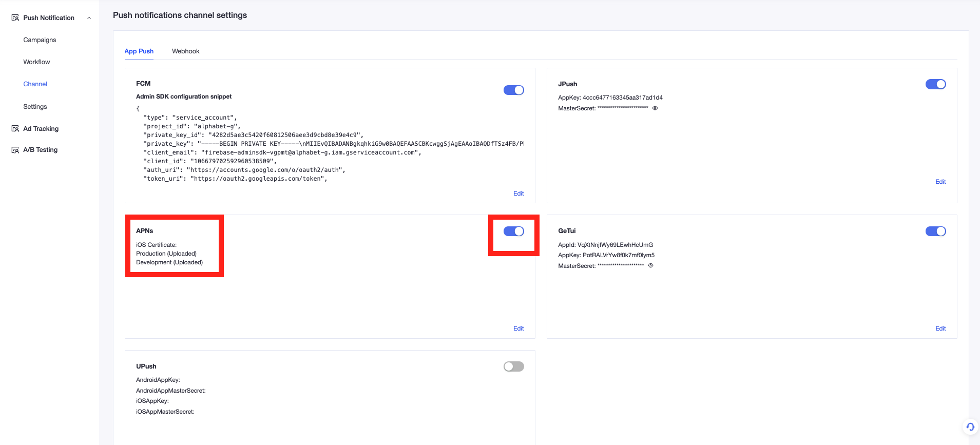Click the FCM private_key_id line
This screenshot has width=980, height=445.
(x=253, y=135)
